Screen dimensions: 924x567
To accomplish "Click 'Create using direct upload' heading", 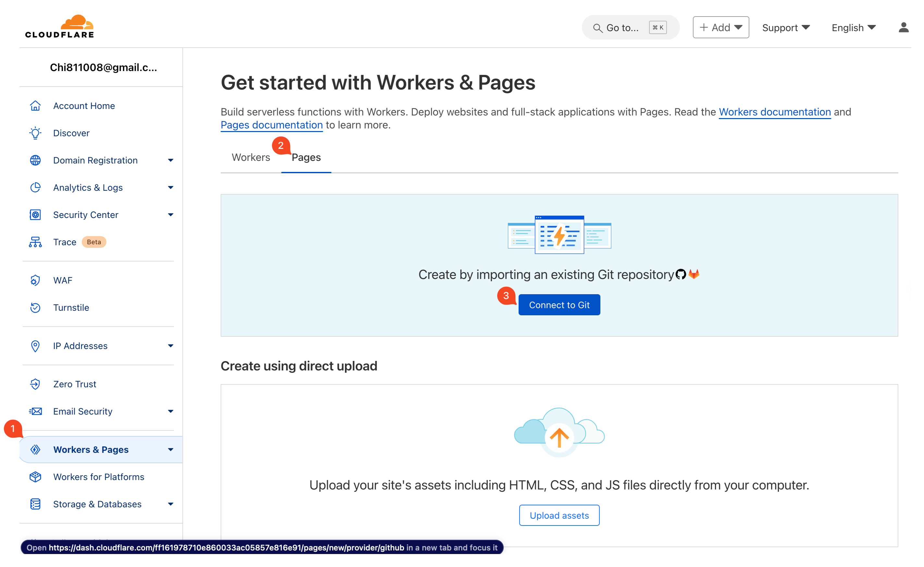I will 299,366.
